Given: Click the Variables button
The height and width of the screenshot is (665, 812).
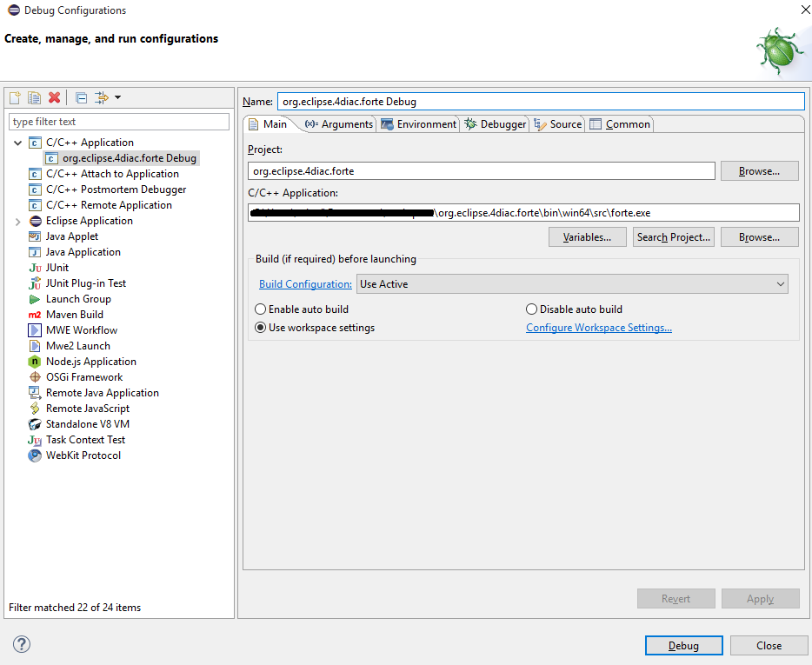Looking at the screenshot, I should click(587, 236).
